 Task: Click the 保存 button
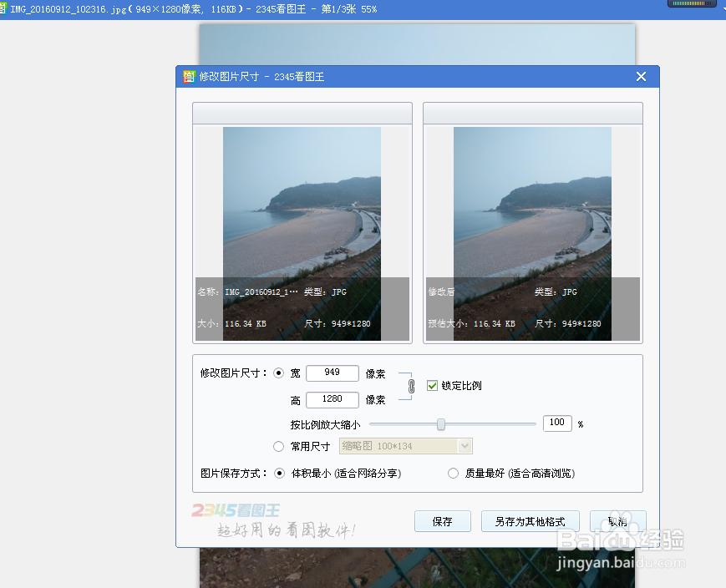point(443,521)
